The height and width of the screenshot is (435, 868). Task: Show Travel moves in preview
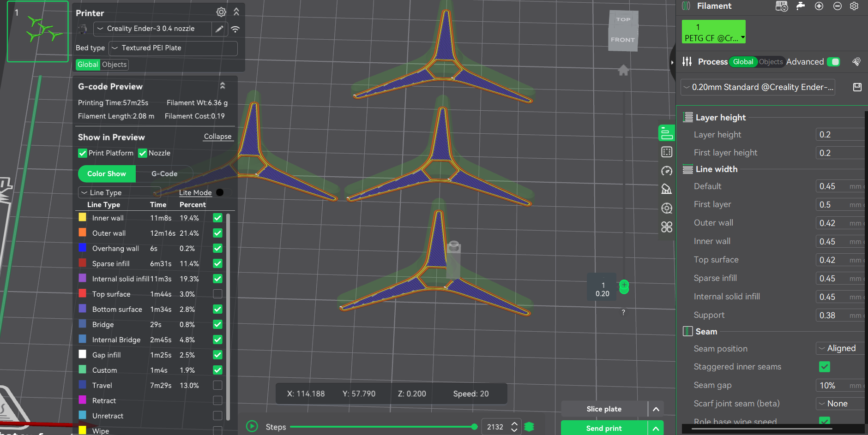(x=217, y=385)
